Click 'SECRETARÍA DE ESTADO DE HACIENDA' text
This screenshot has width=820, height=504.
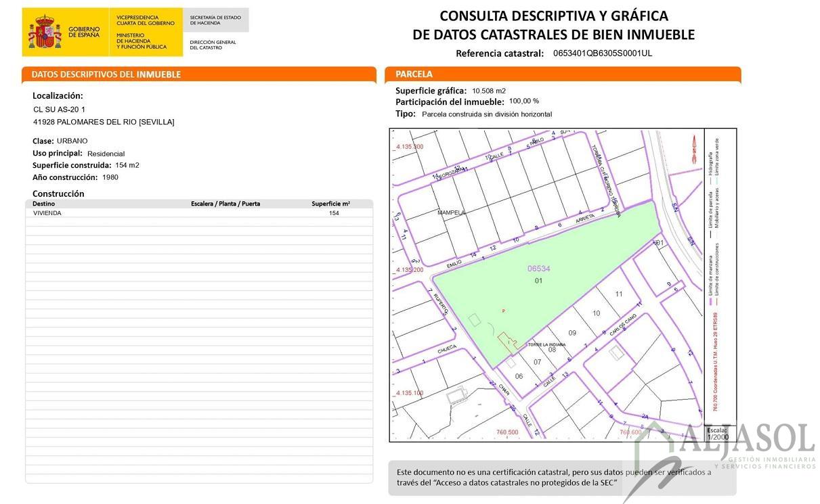[x=215, y=20]
